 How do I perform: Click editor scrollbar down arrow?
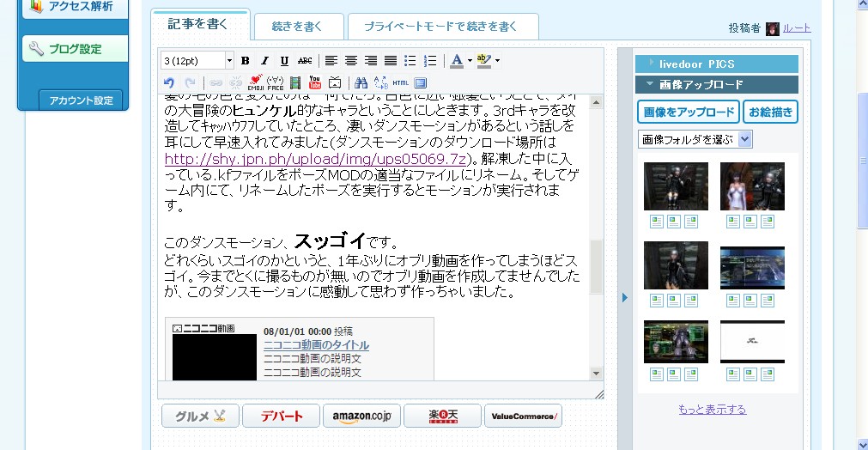pos(596,373)
